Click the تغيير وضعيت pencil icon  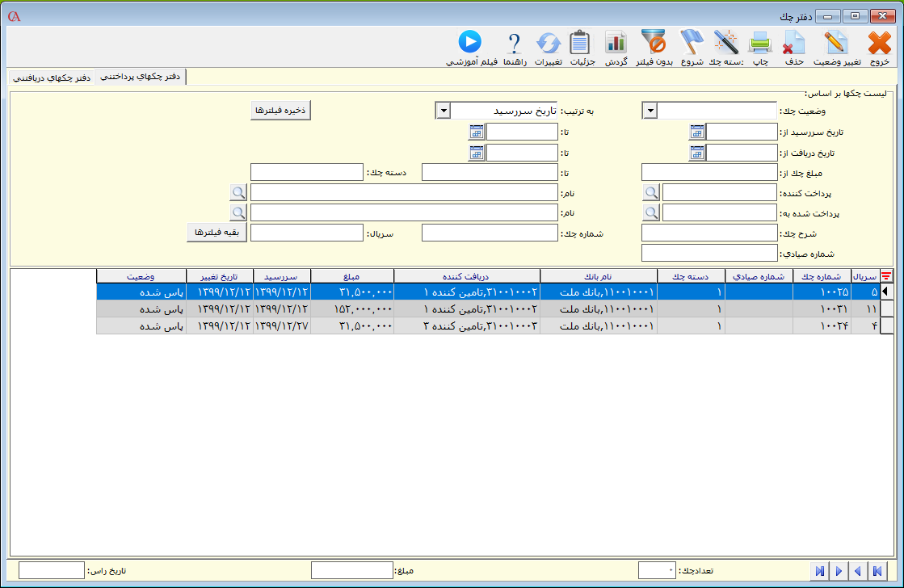point(836,44)
